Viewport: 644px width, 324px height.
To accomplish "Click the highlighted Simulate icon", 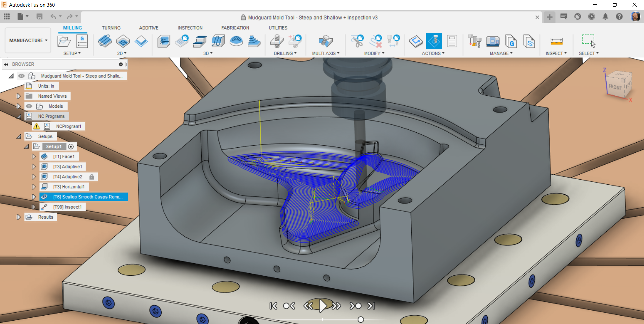I will coord(434,42).
